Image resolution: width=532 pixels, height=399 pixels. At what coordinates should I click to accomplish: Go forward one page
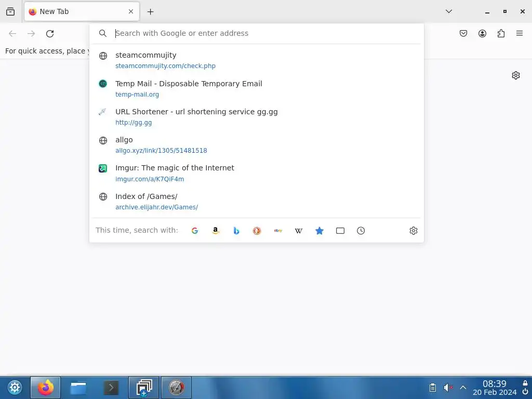[31, 33]
